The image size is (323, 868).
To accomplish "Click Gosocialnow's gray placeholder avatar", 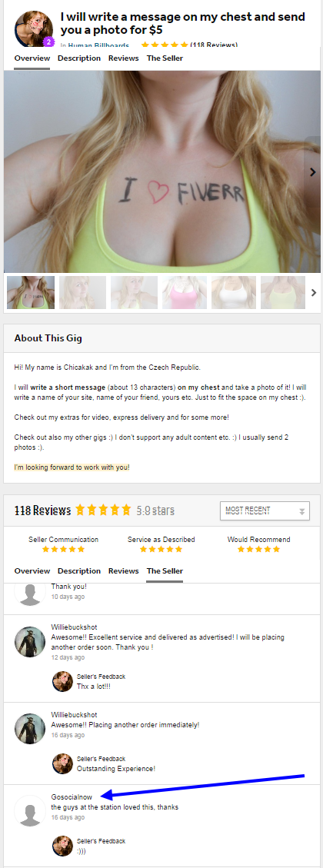I will tap(30, 811).
